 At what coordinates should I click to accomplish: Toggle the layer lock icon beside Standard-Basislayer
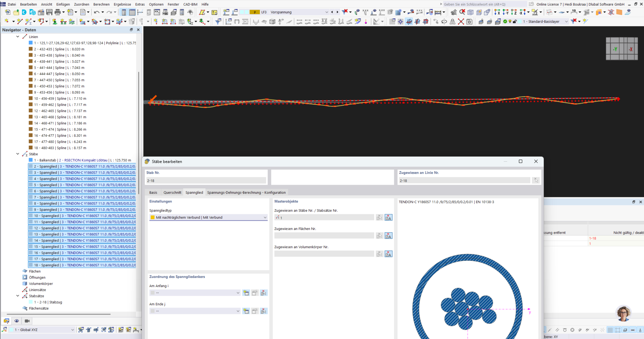pos(515,21)
